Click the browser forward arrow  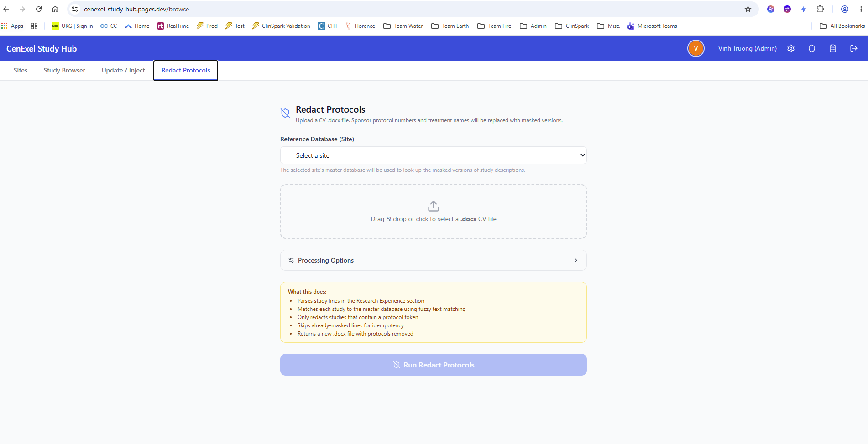pos(22,9)
